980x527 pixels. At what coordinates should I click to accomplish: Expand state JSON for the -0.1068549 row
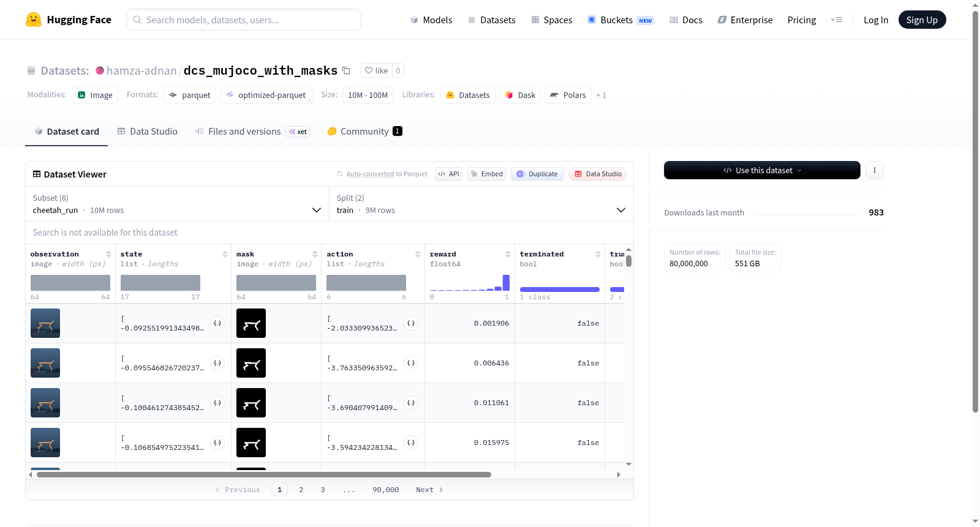coord(217,443)
